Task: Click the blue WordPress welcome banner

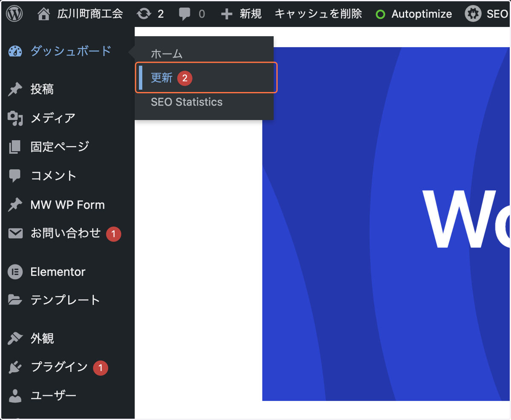Action: [x=386, y=224]
